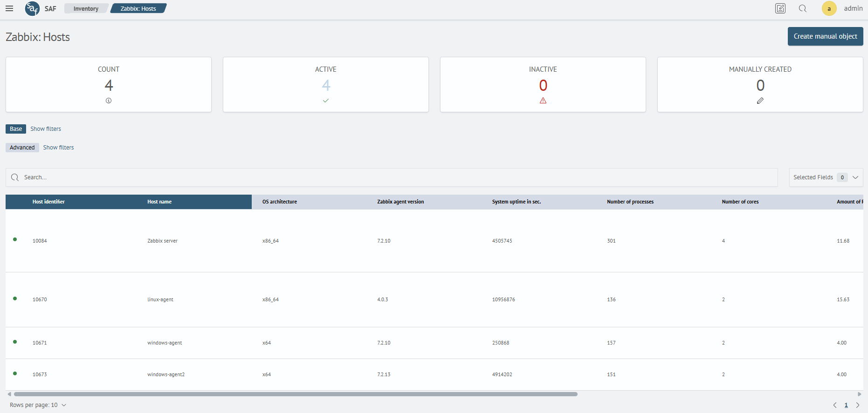
Task: Open the notes edit icon in header
Action: (780, 8)
